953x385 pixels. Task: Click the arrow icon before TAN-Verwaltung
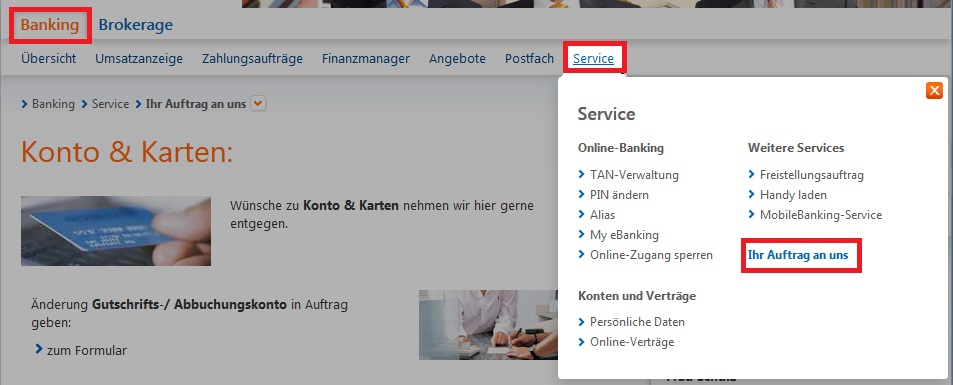point(582,175)
